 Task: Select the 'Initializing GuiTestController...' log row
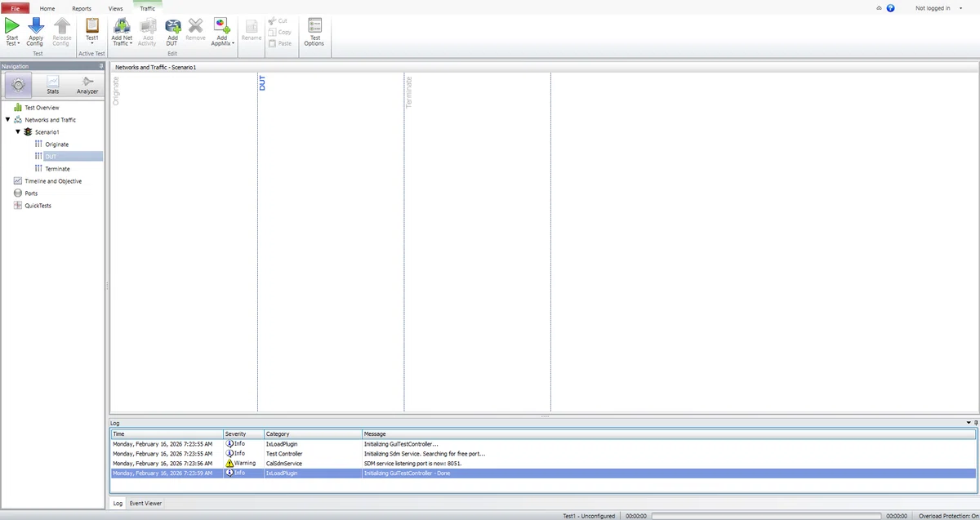coord(543,443)
